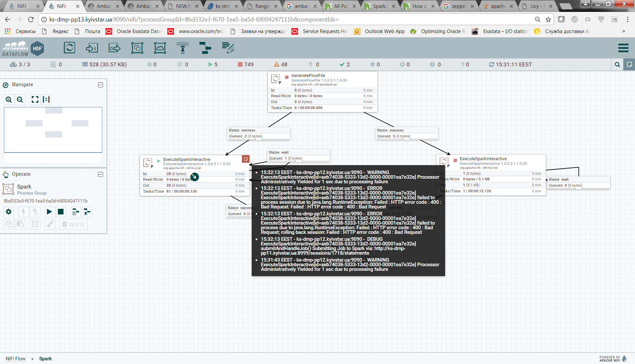Start the Spark process group
635x364 pixels.
pyautogui.click(x=49, y=212)
